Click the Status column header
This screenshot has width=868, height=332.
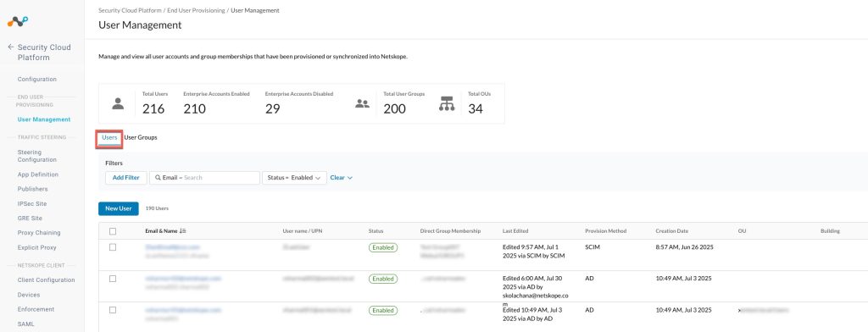coord(376,230)
